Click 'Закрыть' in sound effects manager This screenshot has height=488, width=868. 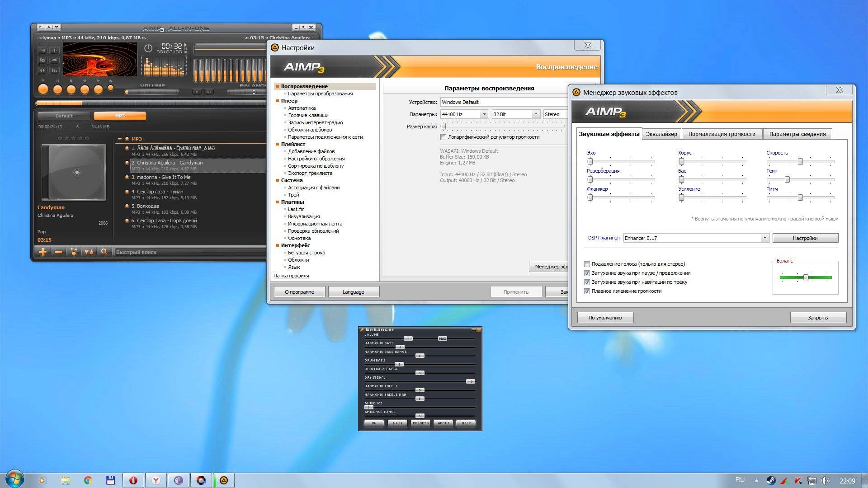point(818,318)
